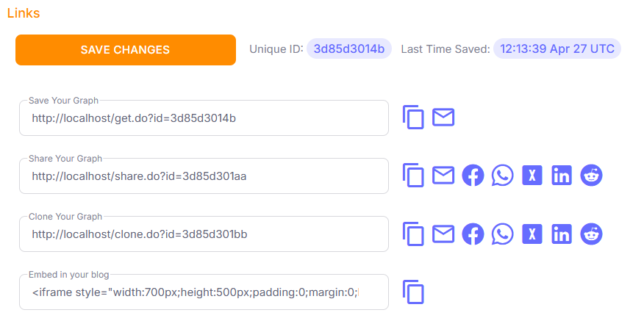Send clone link via WhatsApp
The height and width of the screenshot is (321, 644).
[503, 234]
